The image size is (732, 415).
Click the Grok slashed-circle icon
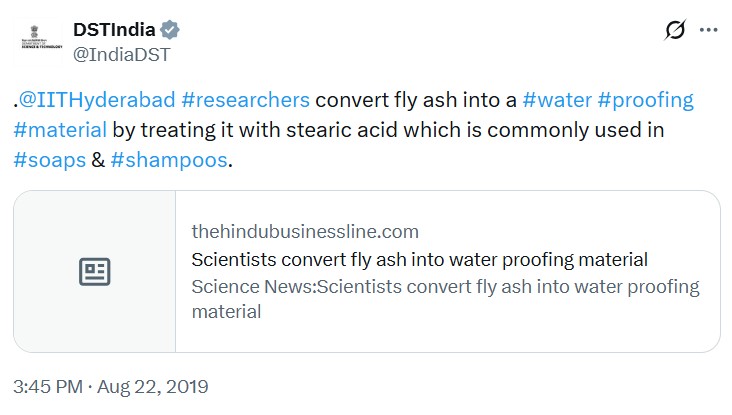coord(675,30)
